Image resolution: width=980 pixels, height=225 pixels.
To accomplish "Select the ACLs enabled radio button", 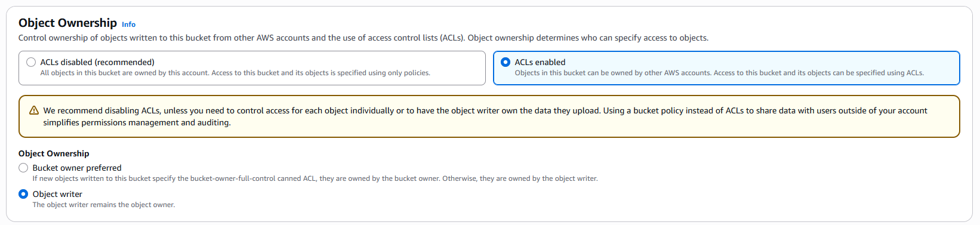I will 506,62.
